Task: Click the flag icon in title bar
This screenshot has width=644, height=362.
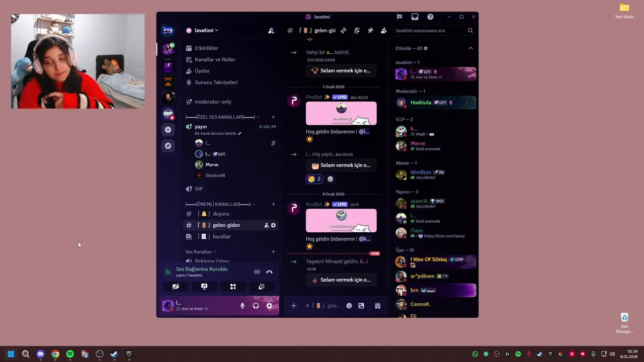Action: 399,17
